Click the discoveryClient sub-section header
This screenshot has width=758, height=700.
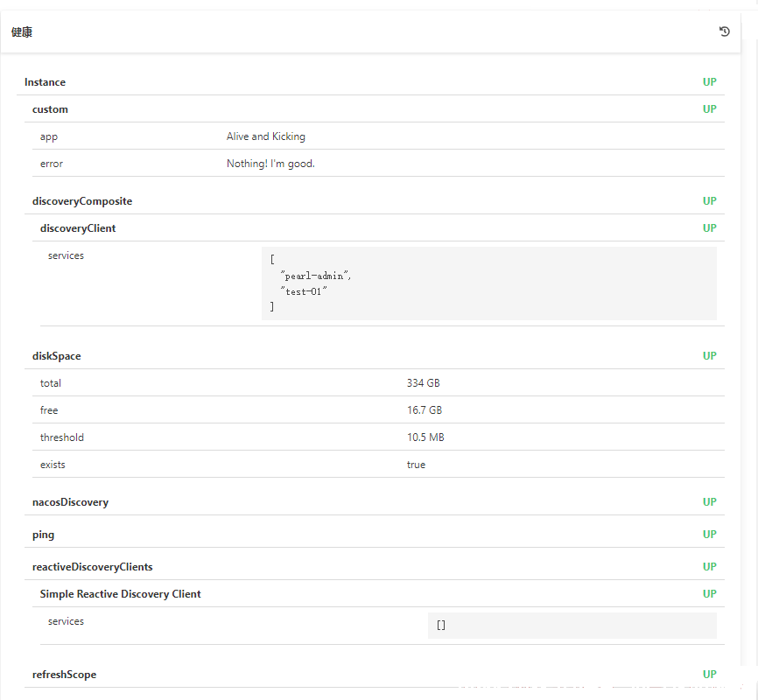point(378,228)
